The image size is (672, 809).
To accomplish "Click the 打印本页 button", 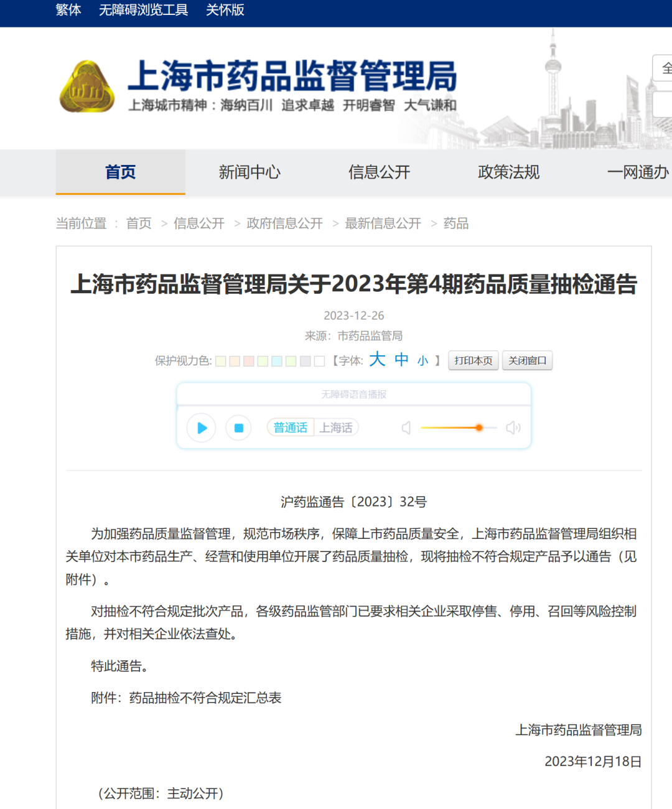I will (x=474, y=360).
